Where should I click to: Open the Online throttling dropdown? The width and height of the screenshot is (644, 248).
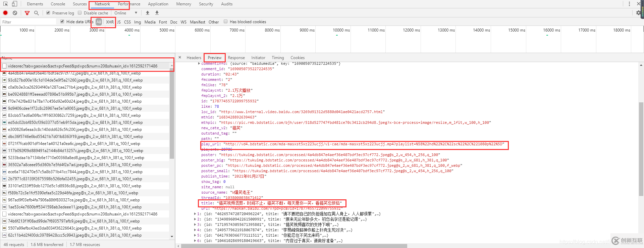126,13
